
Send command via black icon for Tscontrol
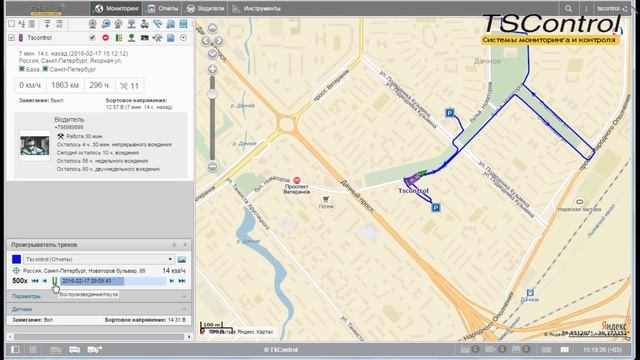144,38
